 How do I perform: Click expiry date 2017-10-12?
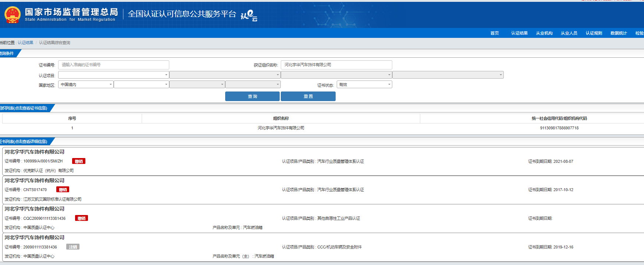563,190
